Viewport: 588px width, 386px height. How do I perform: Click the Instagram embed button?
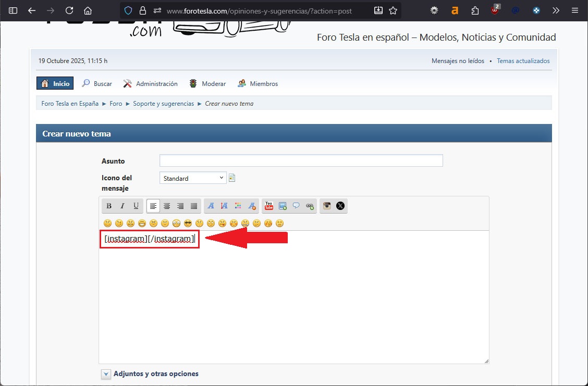[x=327, y=206]
